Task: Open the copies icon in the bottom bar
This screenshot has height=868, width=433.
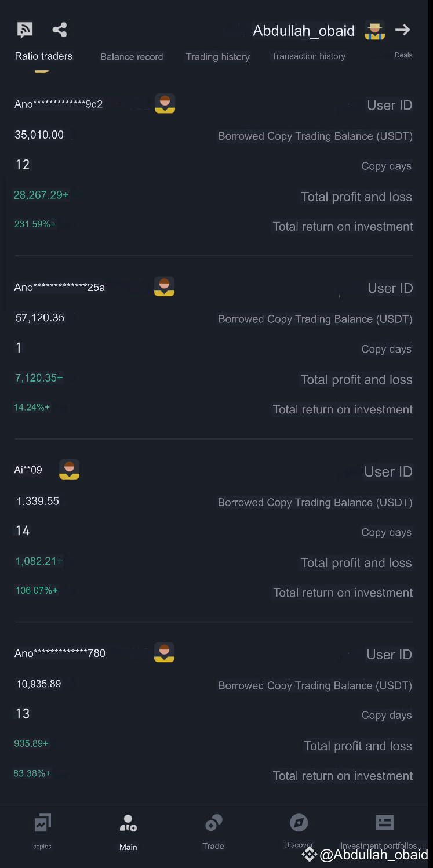Action: click(x=42, y=822)
